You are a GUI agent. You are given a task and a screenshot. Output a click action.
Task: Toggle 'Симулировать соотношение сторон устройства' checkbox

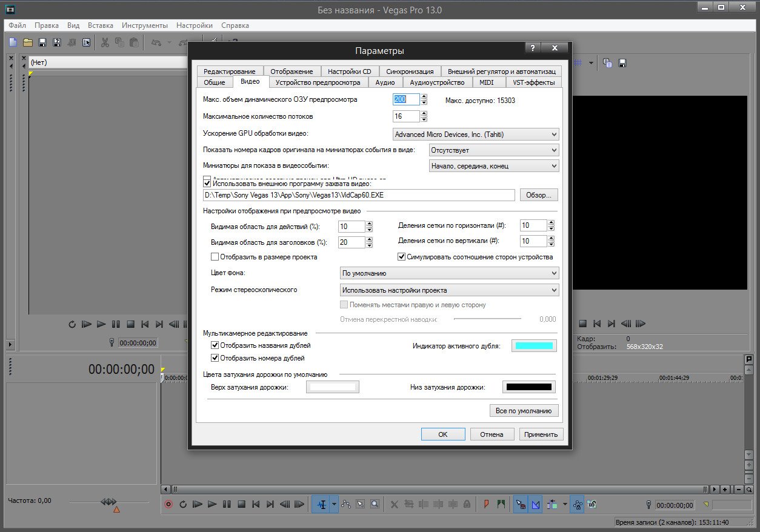coord(401,257)
